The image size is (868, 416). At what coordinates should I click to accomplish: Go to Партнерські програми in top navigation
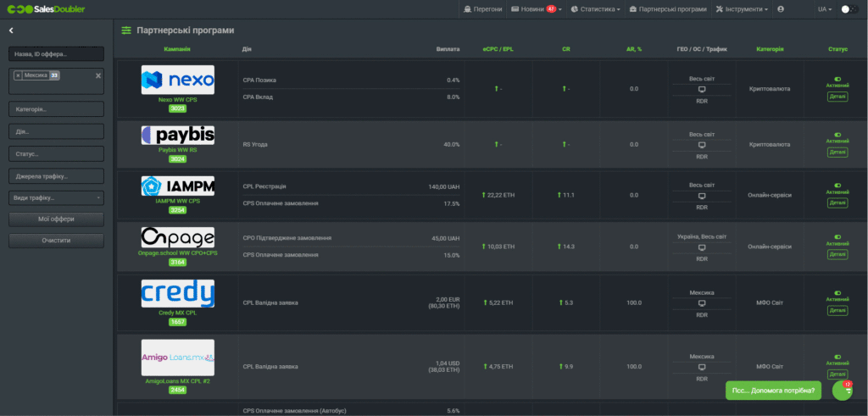668,8
